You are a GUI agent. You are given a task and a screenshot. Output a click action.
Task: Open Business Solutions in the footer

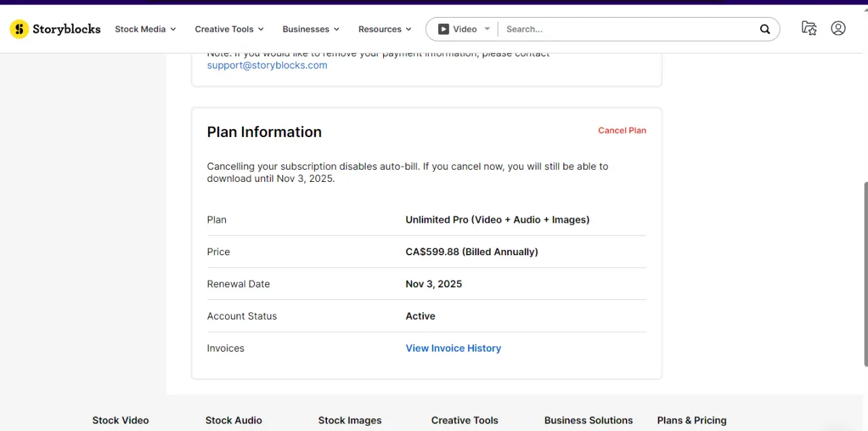(589, 420)
